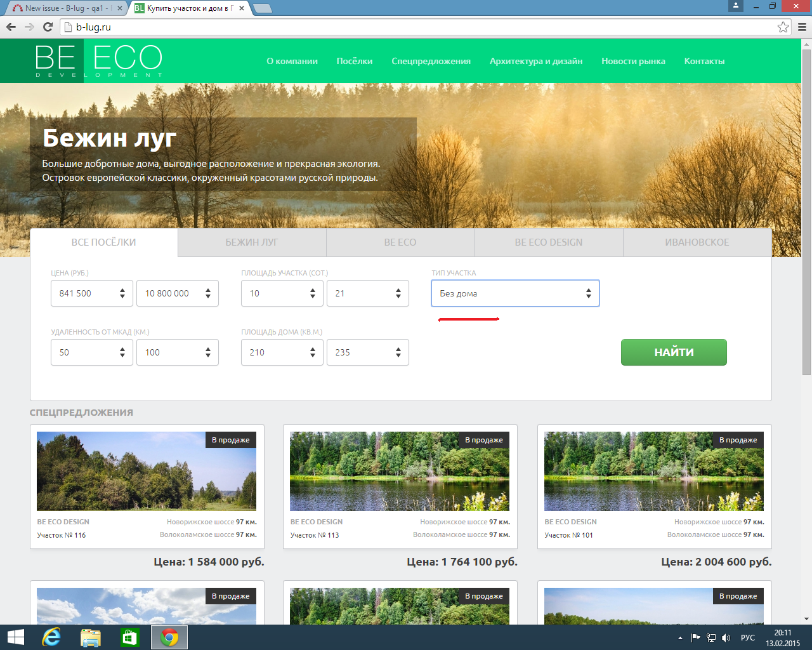Open File Explorer from the taskbar

[x=90, y=637]
